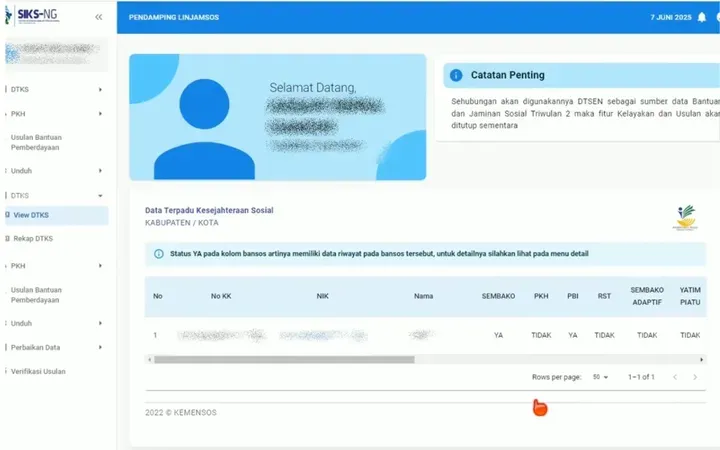Open Rekap DTKS in the sidebar
The width and height of the screenshot is (720, 450).
32,239
